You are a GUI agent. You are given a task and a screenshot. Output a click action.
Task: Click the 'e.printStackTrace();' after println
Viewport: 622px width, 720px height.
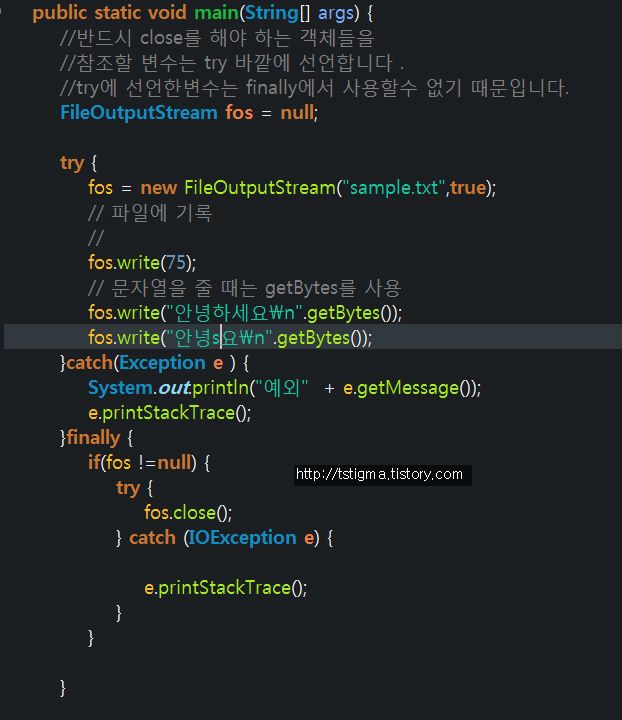pos(169,413)
